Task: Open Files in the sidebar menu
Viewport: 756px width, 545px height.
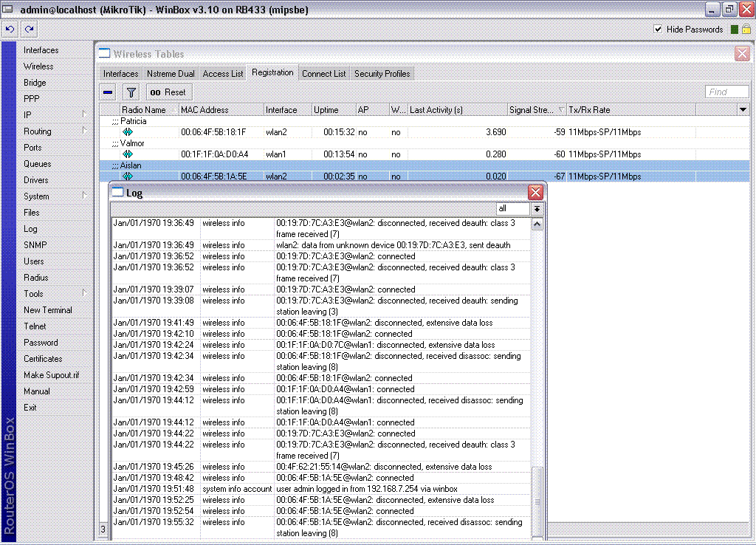Action: pos(31,212)
